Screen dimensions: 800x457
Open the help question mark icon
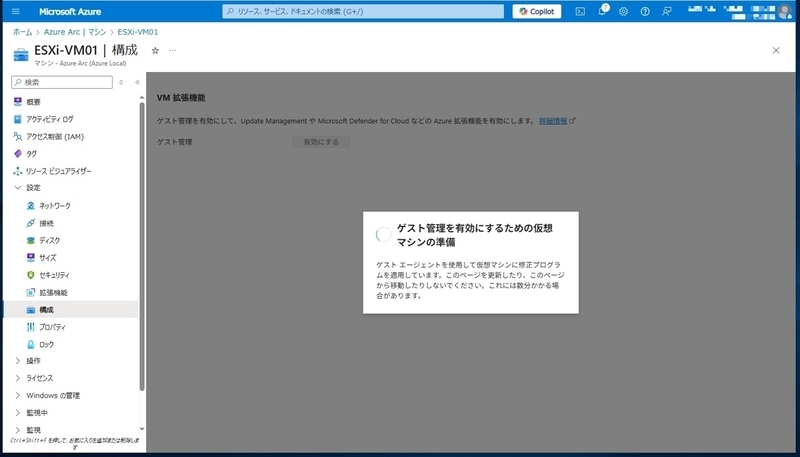pos(645,11)
